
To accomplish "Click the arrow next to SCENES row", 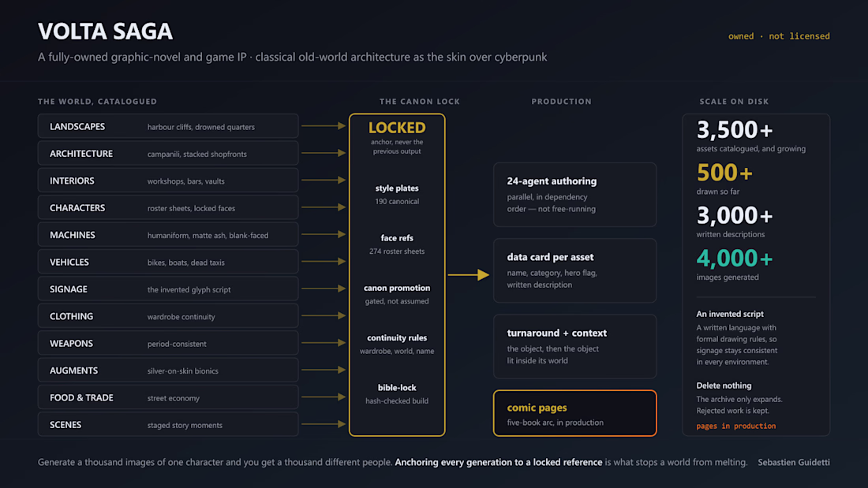I will pyautogui.click(x=324, y=424).
